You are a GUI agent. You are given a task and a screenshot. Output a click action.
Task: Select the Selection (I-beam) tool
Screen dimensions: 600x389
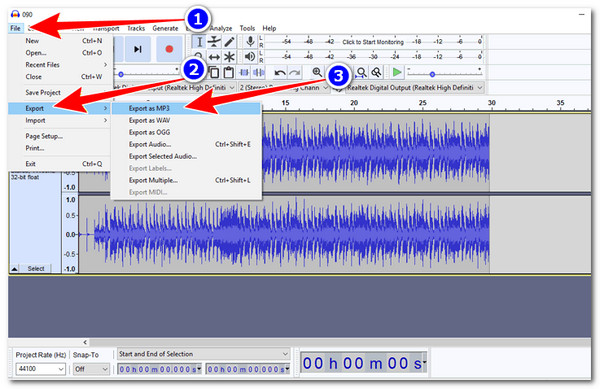199,42
